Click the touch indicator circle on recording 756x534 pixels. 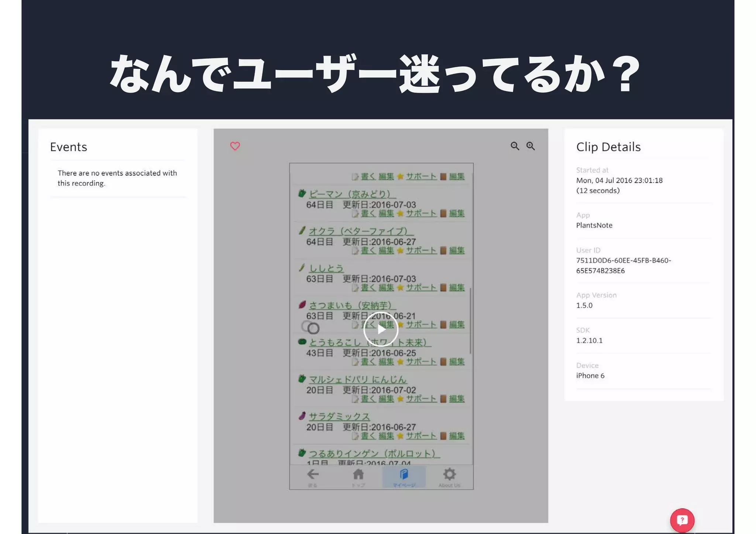coord(313,328)
